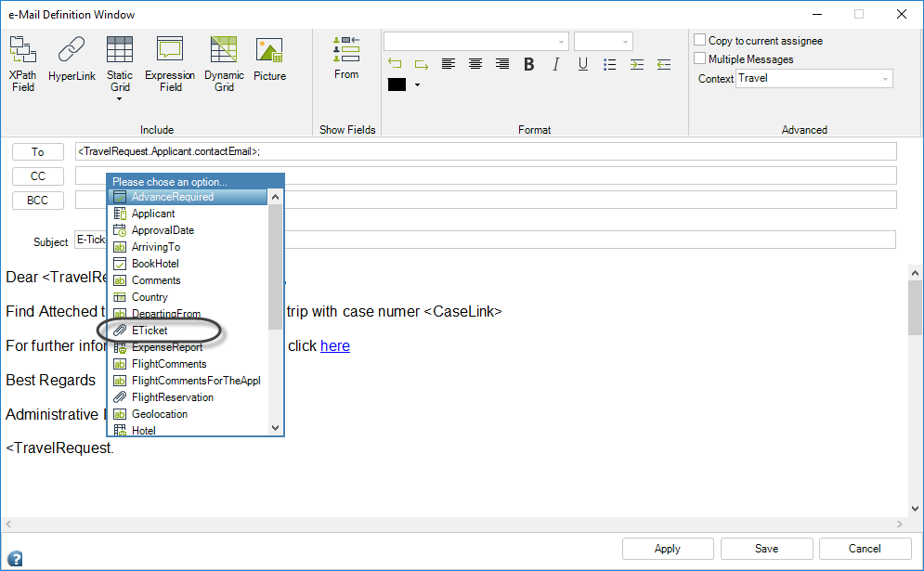The height and width of the screenshot is (571, 924).
Task: Select AdvanceRequired from the option list
Action: [188, 197]
